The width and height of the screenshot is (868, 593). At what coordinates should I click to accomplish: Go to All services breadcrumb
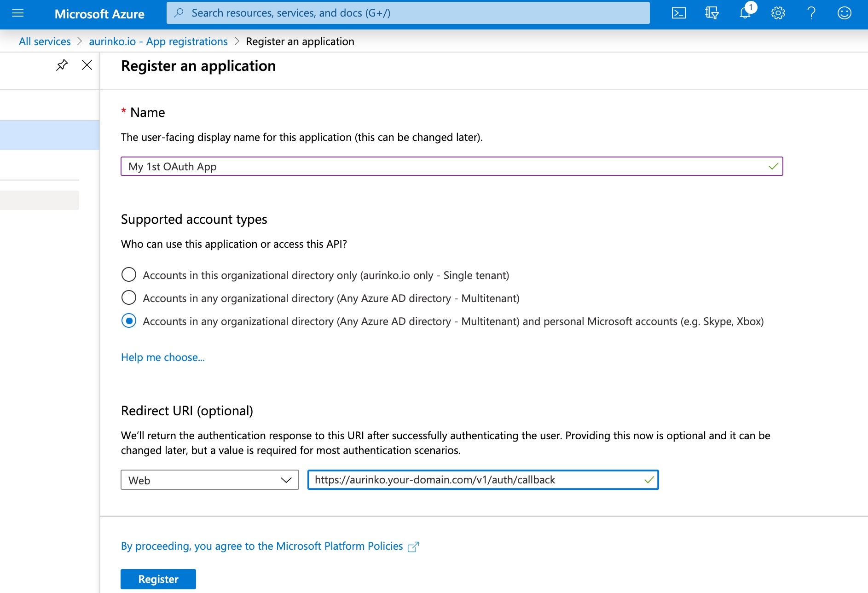coord(45,41)
